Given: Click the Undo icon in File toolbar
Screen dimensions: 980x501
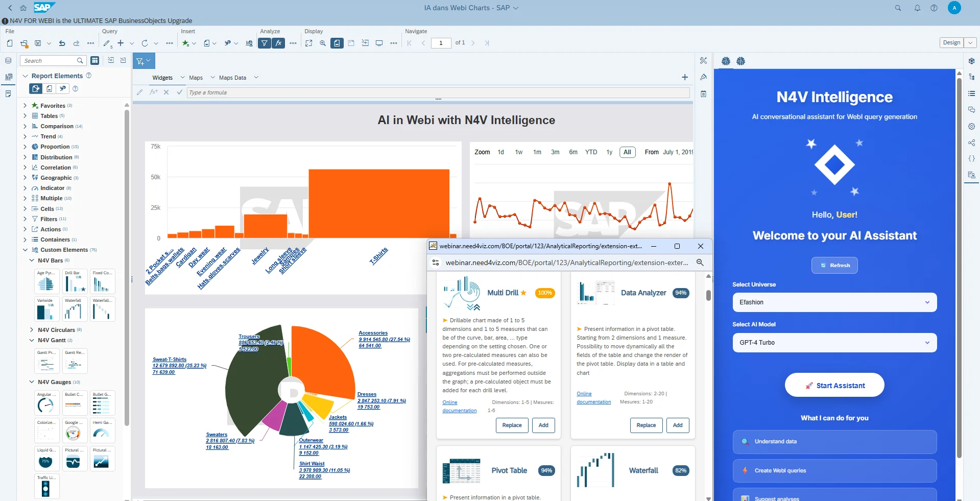Looking at the screenshot, I should click(62, 43).
